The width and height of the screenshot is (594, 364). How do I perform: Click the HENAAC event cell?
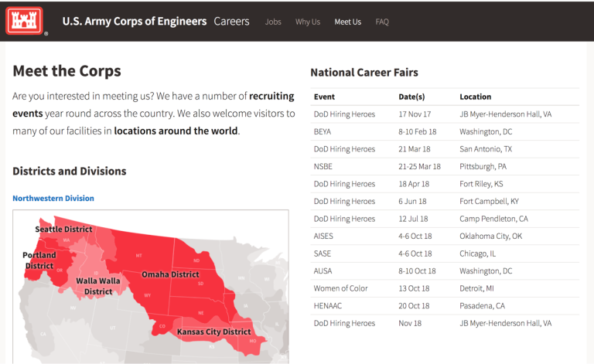click(328, 306)
